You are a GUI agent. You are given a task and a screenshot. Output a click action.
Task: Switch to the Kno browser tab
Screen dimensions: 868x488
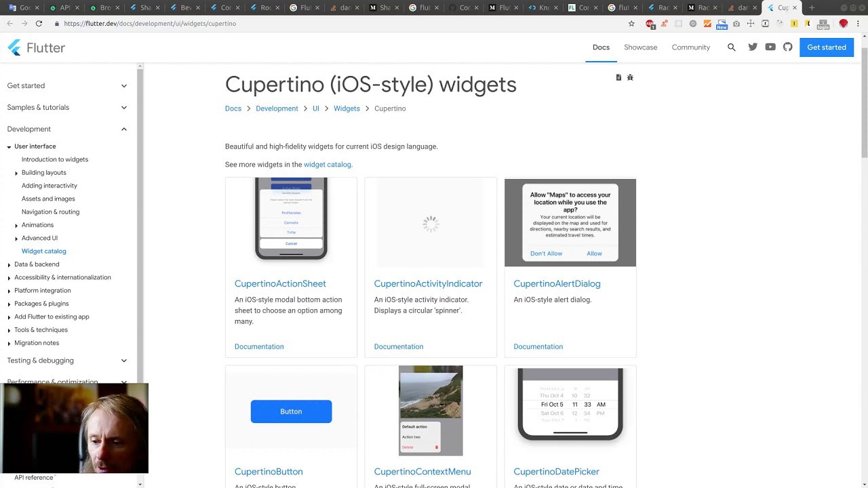tap(544, 7)
